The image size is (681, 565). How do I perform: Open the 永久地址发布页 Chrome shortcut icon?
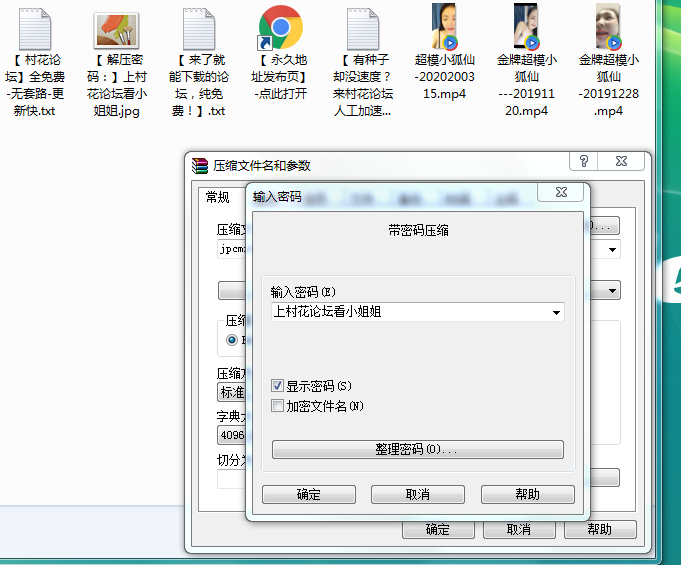[x=280, y=27]
